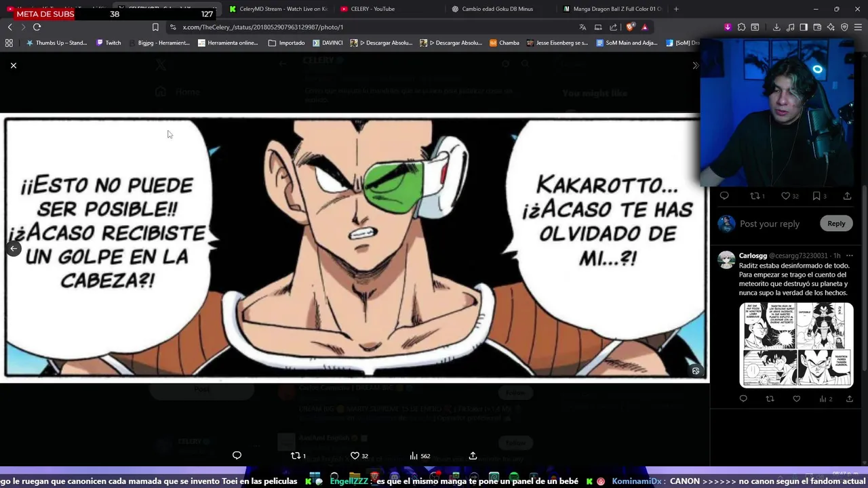Viewport: 868px width, 488px height.
Task: Open DAVINCI bookmark
Action: [328, 43]
